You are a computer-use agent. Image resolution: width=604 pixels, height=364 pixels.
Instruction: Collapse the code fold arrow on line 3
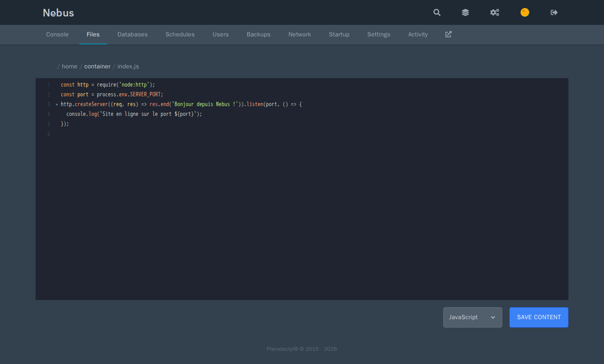(x=57, y=105)
